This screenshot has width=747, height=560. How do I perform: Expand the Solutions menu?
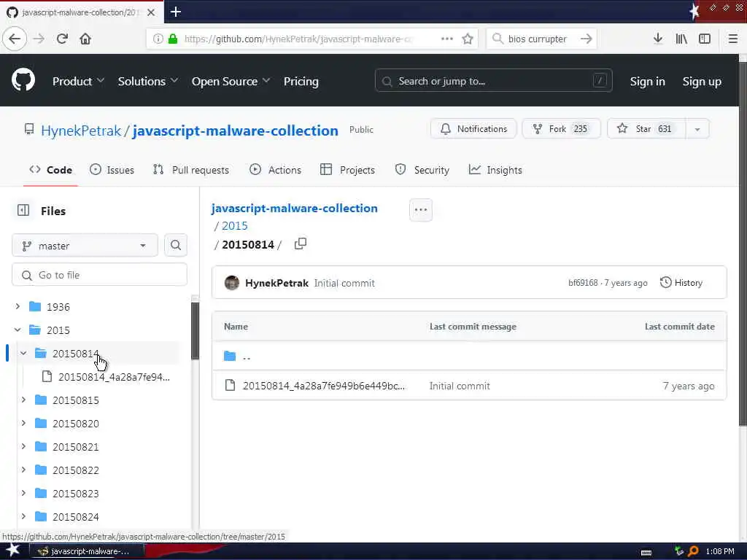(x=147, y=82)
